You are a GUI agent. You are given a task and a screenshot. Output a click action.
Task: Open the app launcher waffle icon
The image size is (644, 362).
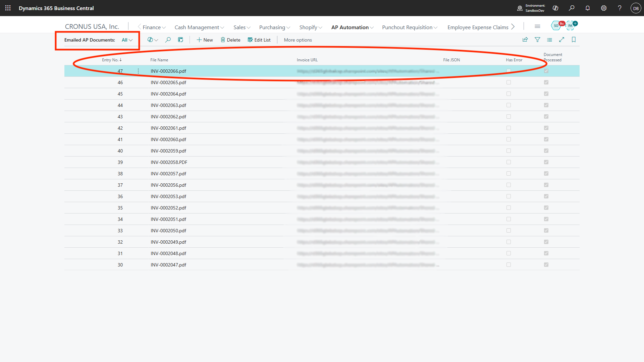(8, 8)
